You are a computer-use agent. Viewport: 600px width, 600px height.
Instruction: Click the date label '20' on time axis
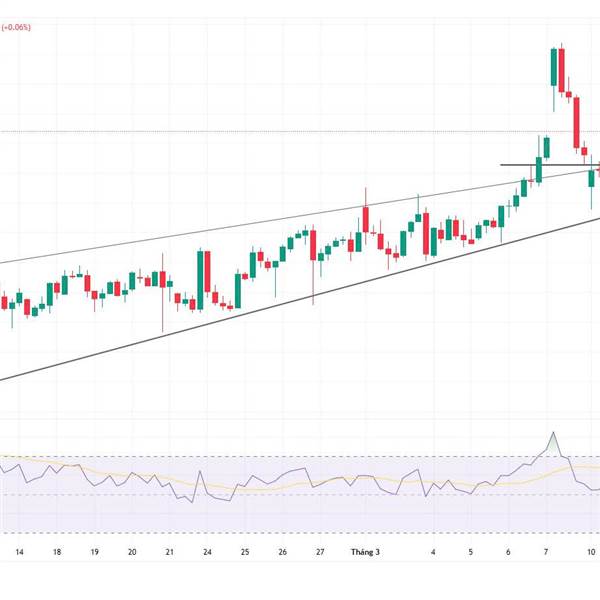click(132, 552)
